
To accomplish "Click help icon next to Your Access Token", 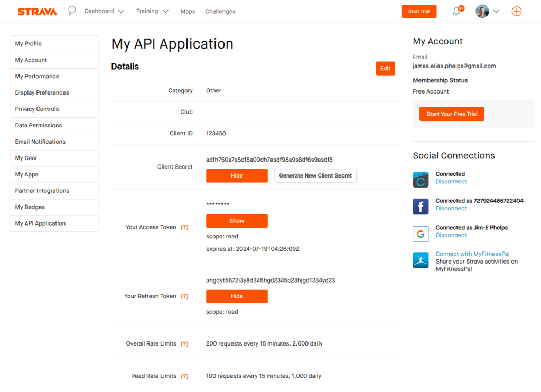I will (x=184, y=227).
